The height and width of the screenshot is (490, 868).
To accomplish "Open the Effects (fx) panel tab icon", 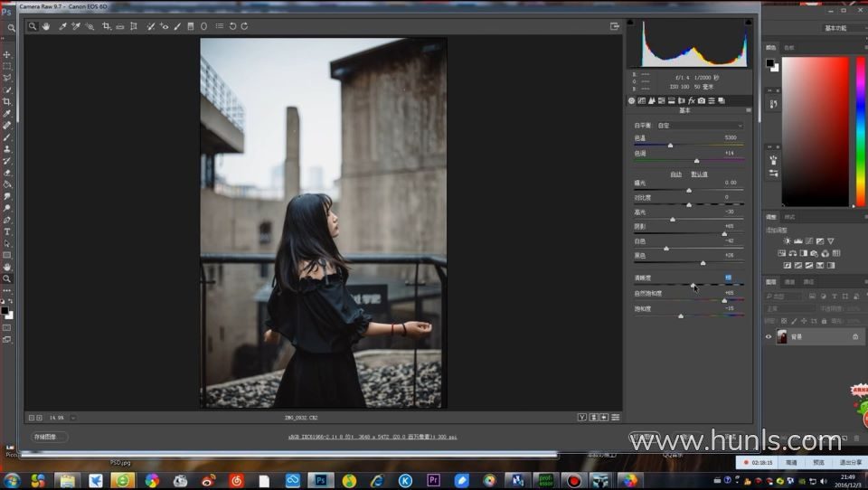I will point(691,100).
